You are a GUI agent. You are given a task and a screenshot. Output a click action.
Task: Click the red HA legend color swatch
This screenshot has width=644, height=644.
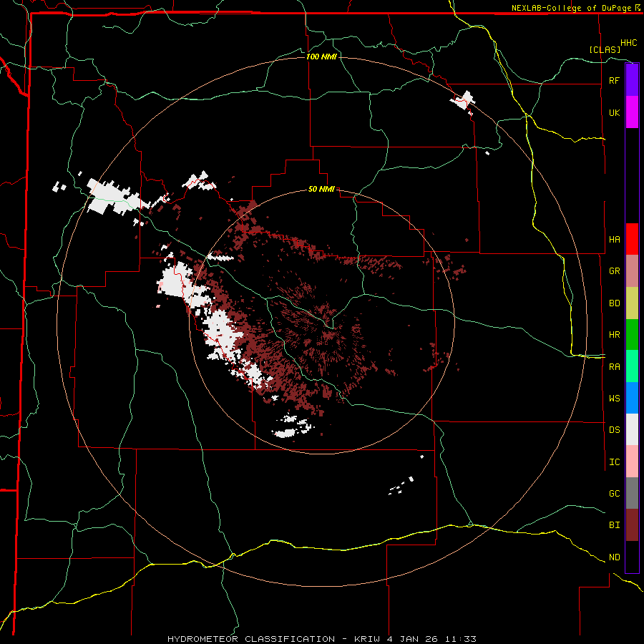click(x=632, y=239)
